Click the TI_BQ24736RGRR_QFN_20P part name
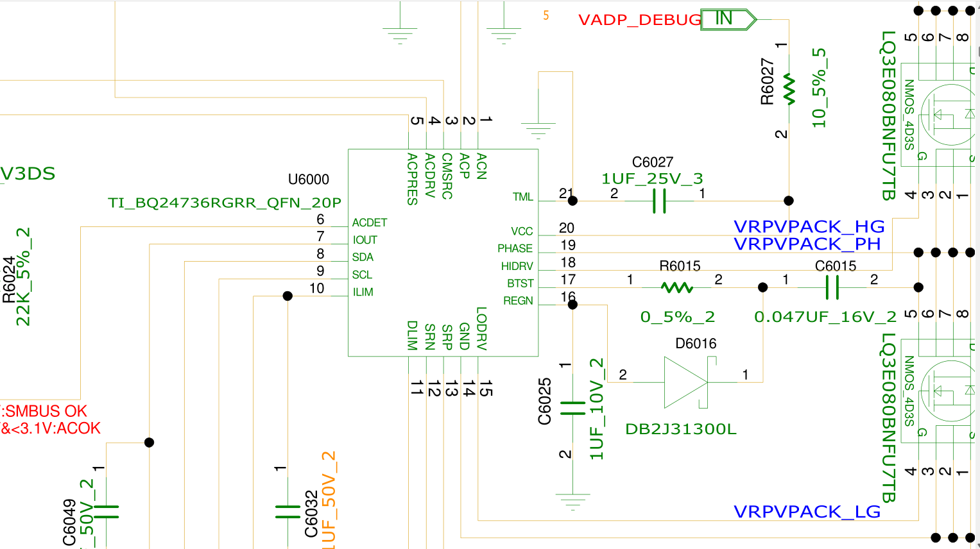The width and height of the screenshot is (980, 549). point(225,203)
